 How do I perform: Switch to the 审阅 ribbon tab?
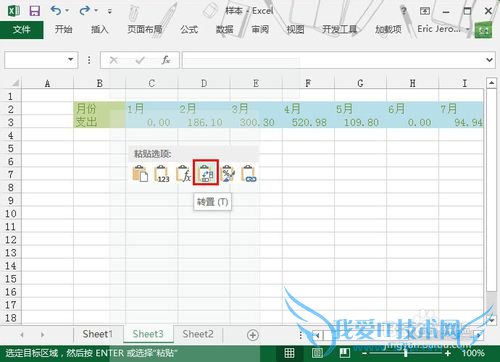tap(260, 30)
